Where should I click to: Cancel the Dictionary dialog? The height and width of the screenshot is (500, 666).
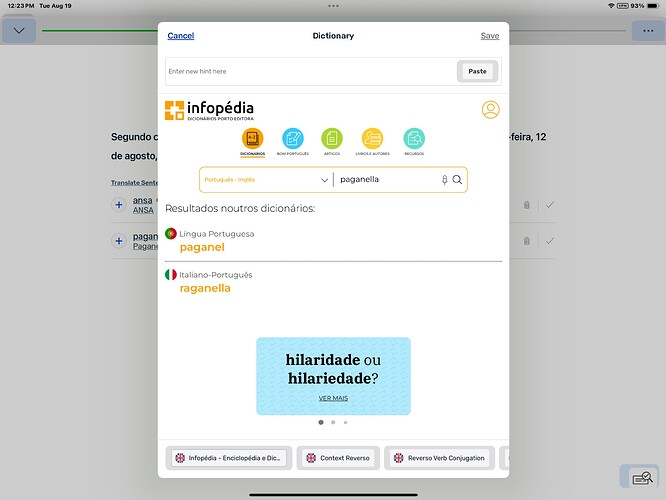coord(181,36)
